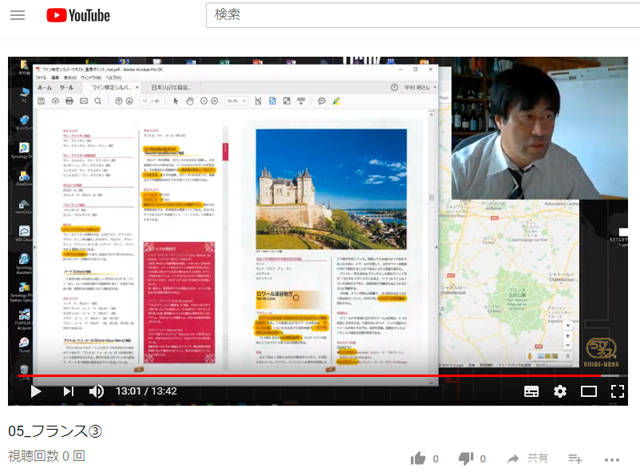
Task: Dislike the video with thumbs down
Action: click(x=465, y=458)
